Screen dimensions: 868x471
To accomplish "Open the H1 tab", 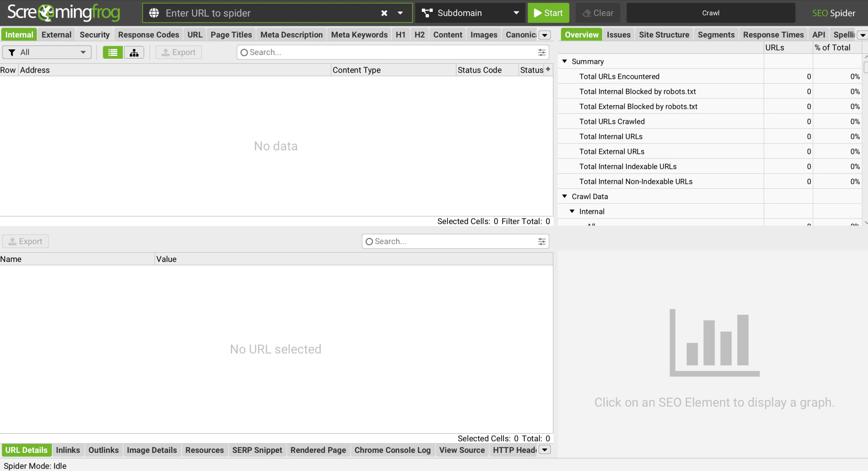I will click(x=400, y=35).
